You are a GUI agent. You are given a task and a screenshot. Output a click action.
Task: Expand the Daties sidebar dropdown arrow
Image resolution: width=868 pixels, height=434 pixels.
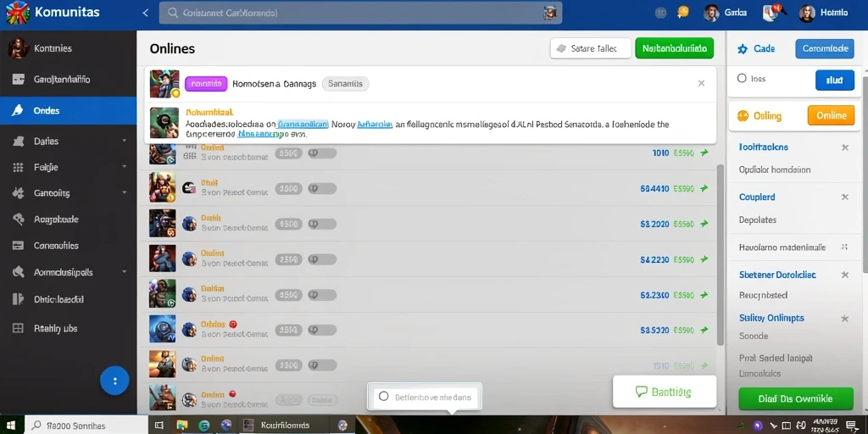[x=125, y=142]
